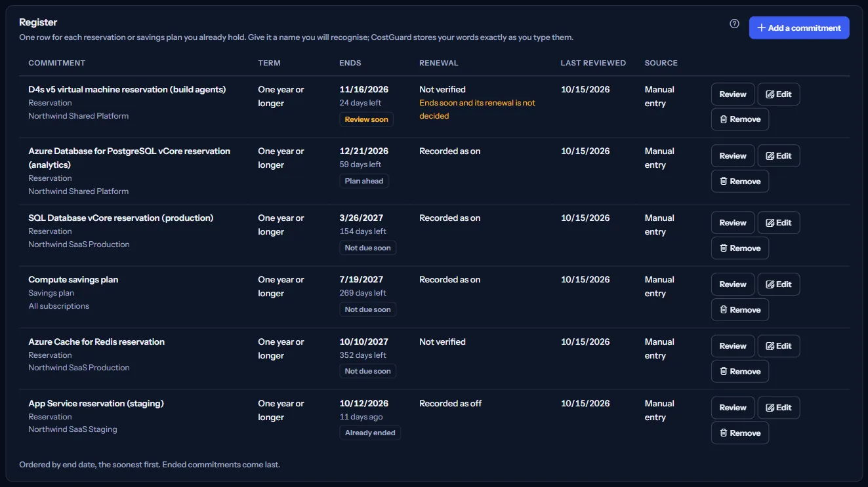The width and height of the screenshot is (868, 487).
Task: Review the Compute savings plan
Action: 733,284
